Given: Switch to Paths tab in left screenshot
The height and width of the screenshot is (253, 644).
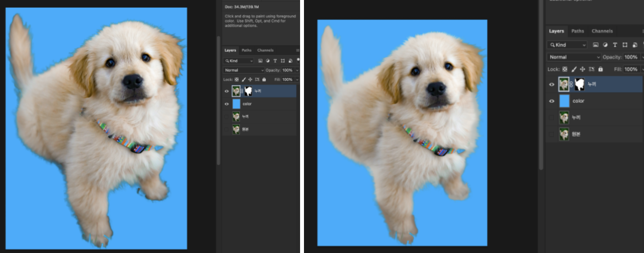Looking at the screenshot, I should click(246, 50).
